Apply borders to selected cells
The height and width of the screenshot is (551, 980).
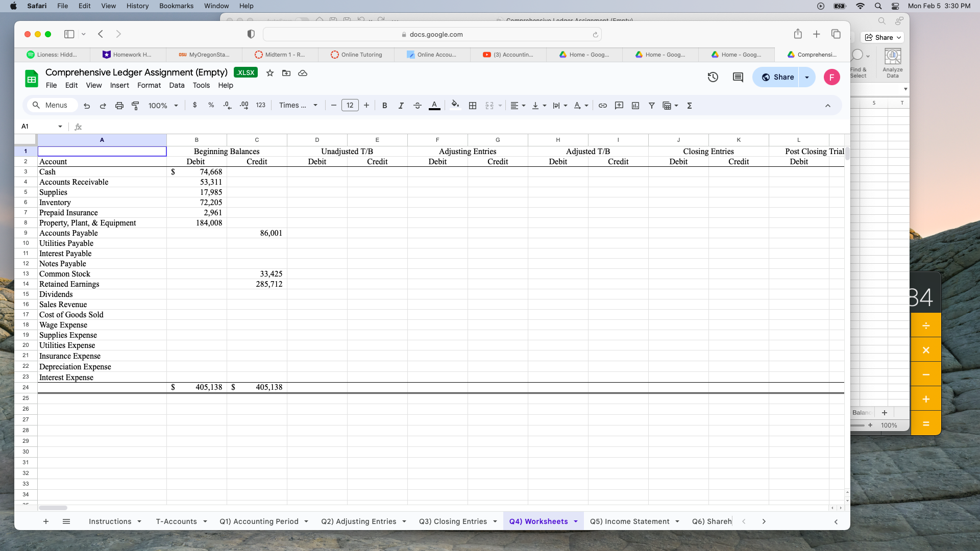click(473, 105)
